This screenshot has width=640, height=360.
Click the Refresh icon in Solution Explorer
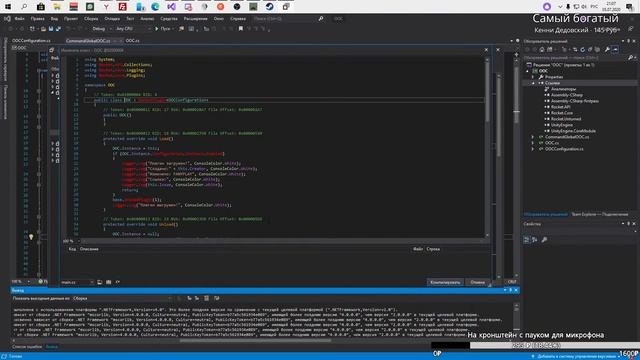point(583,49)
